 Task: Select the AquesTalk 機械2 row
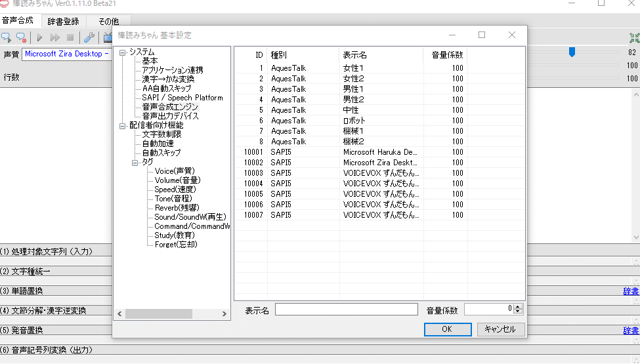(x=351, y=142)
